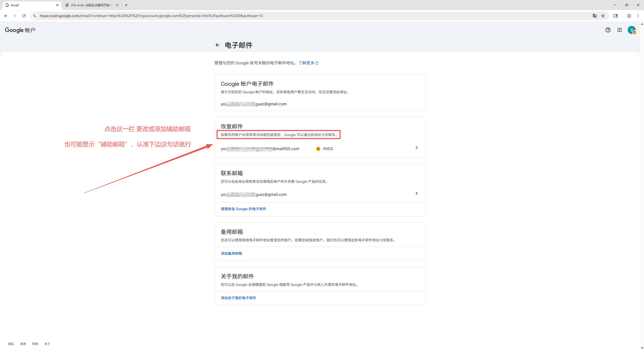Click the address bar URL
Image resolution: width=644 pixels, height=350 pixels.
point(151,16)
